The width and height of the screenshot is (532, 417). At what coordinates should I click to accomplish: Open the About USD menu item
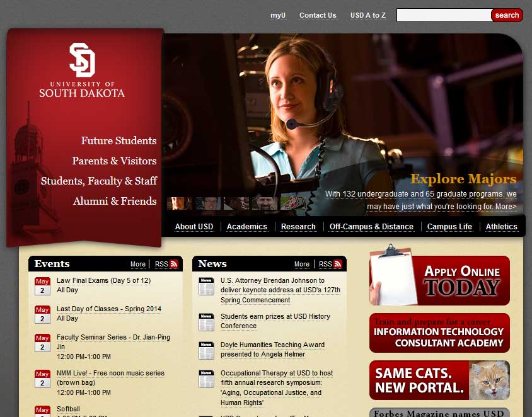[194, 227]
